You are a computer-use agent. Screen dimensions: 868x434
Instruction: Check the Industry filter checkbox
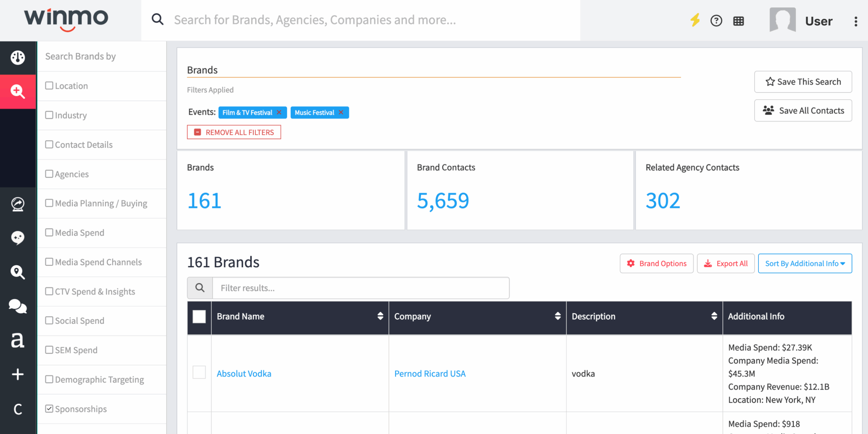click(x=49, y=115)
